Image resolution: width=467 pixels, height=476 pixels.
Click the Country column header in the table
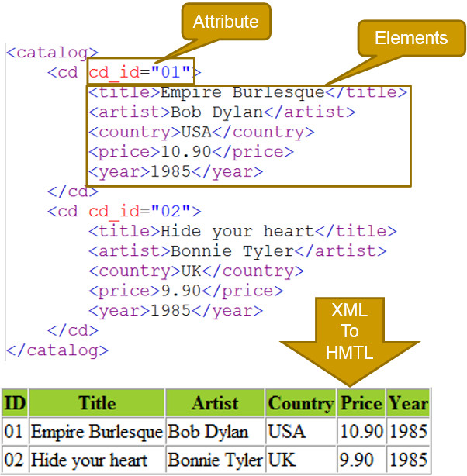click(300, 402)
